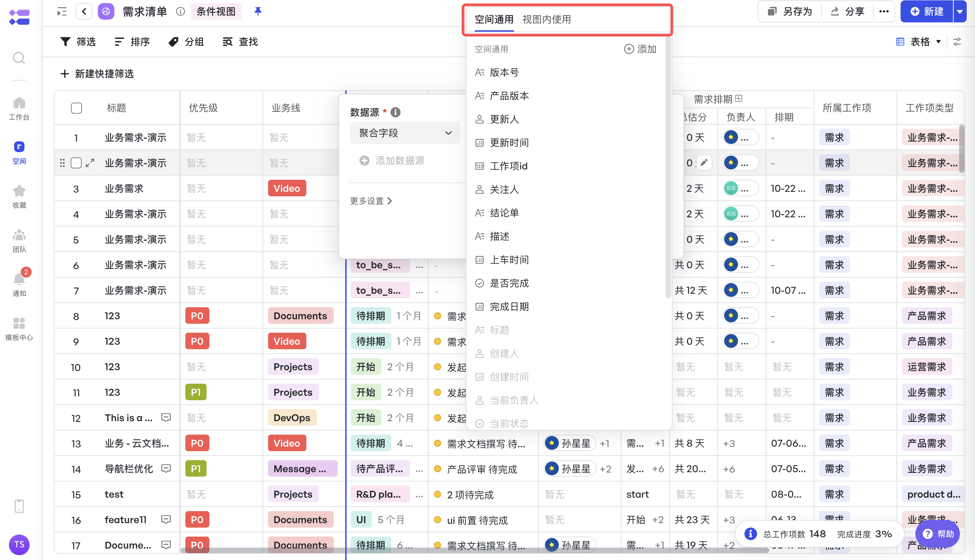Image resolution: width=975 pixels, height=560 pixels.
Task: Open the 帮助 help button
Action: (937, 533)
